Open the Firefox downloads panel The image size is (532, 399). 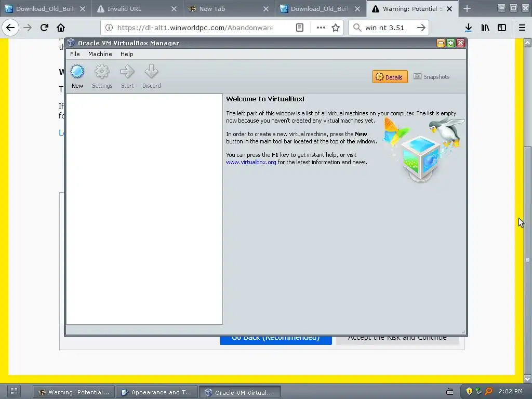[469, 28]
